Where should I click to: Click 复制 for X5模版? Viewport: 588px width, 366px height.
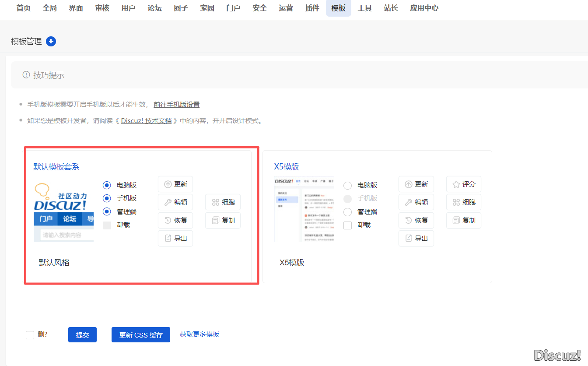click(464, 220)
